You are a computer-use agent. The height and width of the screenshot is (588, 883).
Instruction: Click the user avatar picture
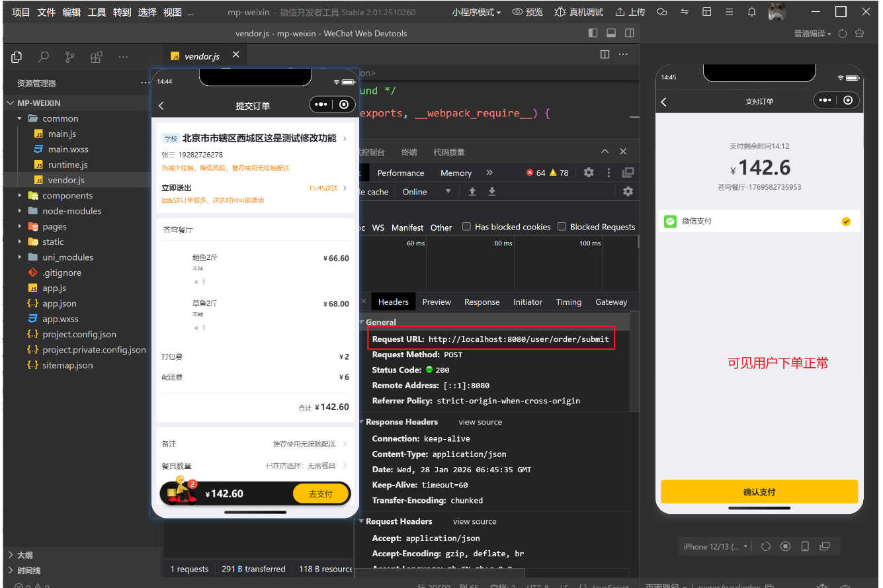click(x=778, y=11)
